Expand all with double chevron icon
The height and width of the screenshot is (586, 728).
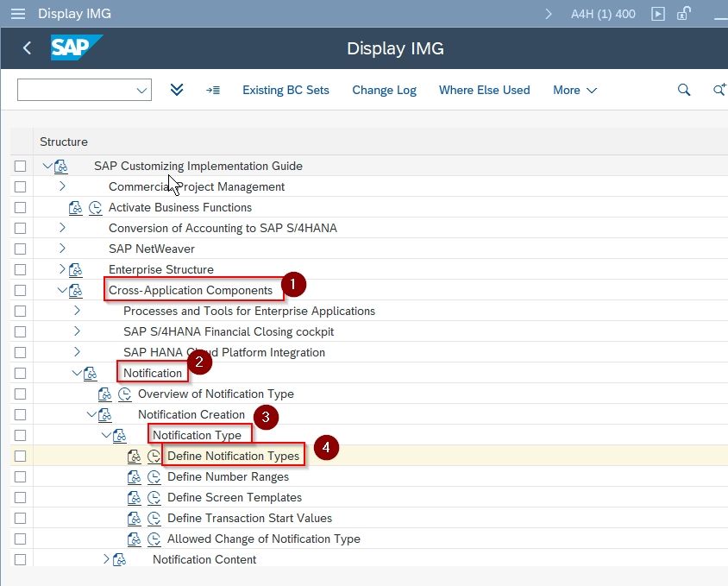tap(177, 90)
